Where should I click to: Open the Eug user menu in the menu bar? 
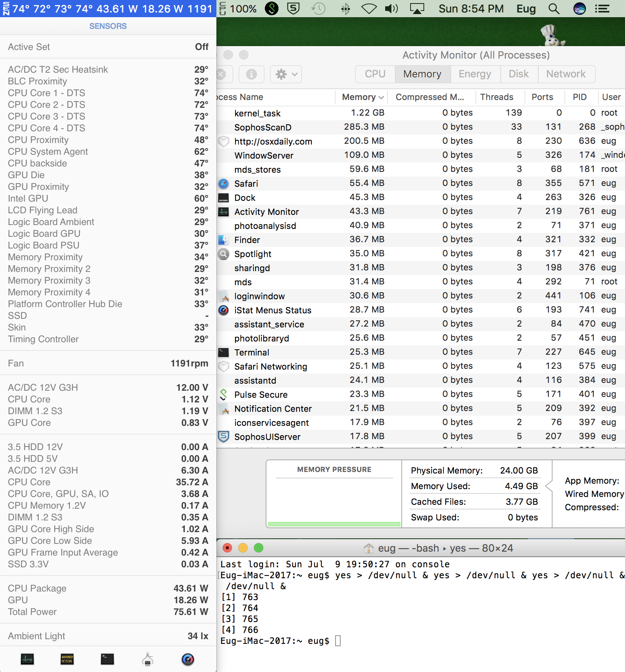526,9
